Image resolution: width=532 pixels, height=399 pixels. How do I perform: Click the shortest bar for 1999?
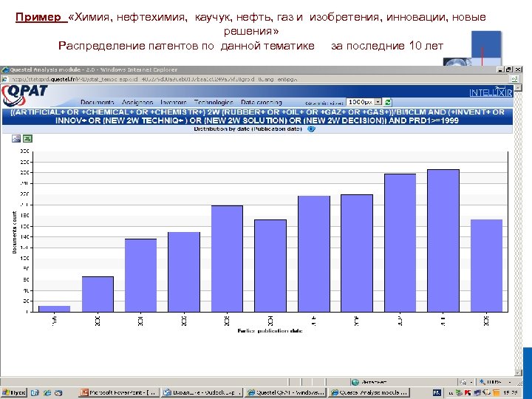pos(54,309)
